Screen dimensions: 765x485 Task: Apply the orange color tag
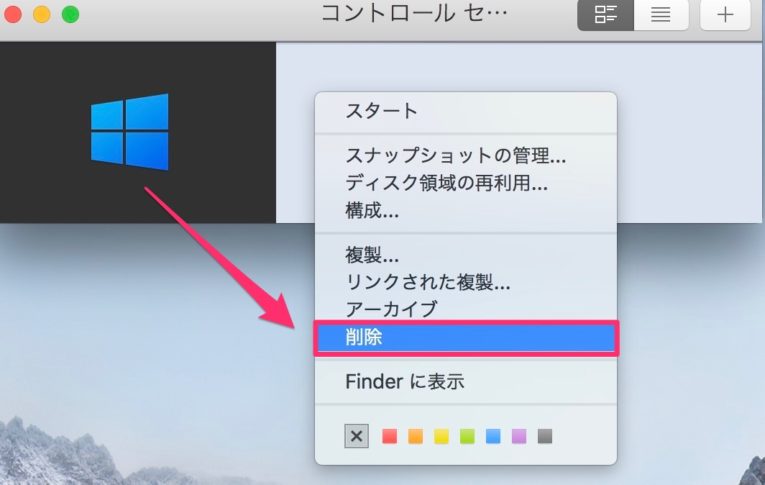click(415, 436)
